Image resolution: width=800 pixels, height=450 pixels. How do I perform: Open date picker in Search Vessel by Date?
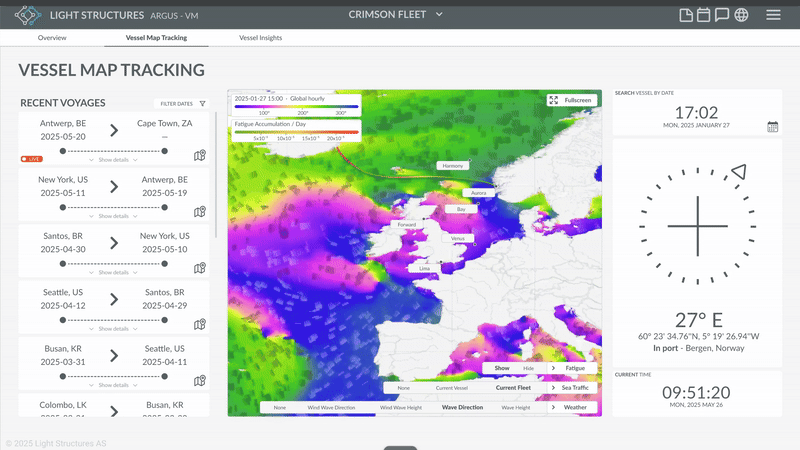[x=772, y=126]
